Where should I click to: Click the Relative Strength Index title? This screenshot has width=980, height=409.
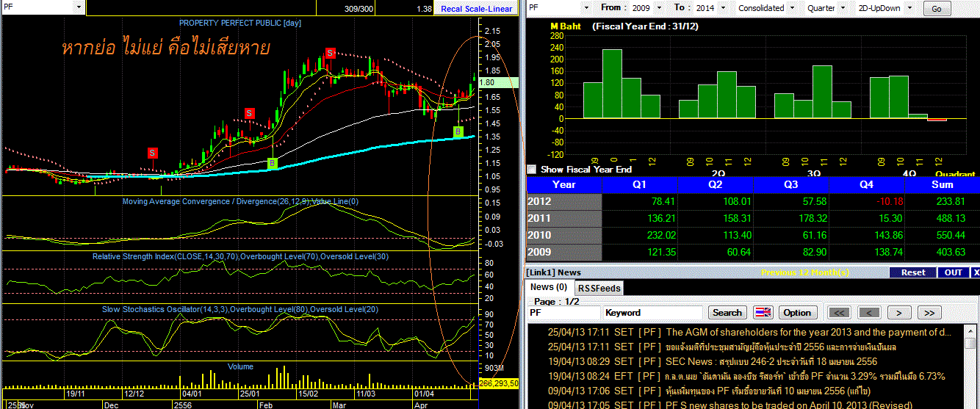pos(239,256)
